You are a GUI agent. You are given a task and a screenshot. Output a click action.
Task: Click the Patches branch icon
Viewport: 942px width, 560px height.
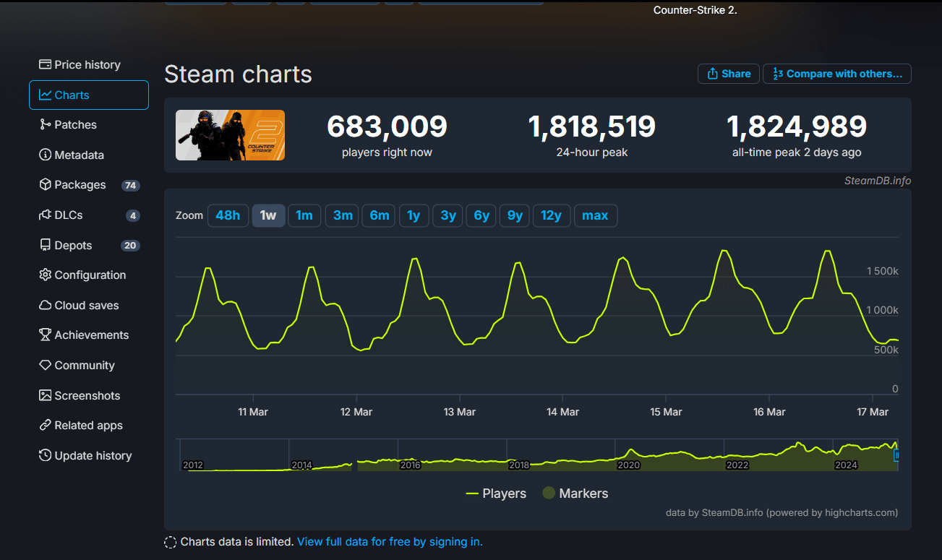pos(45,124)
